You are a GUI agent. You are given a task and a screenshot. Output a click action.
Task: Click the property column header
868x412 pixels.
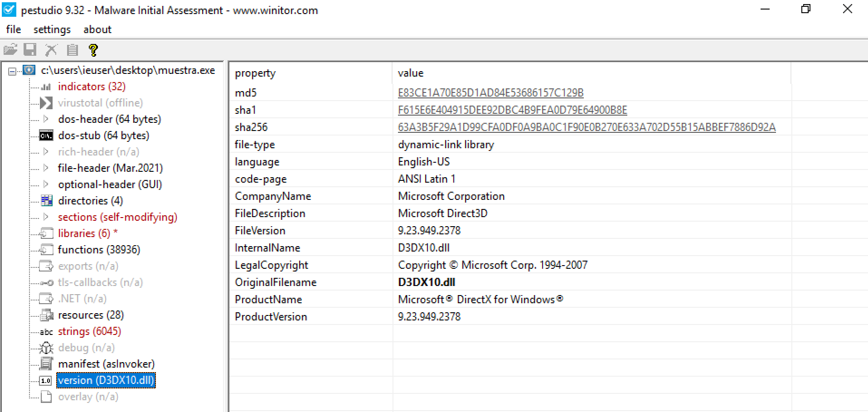coord(310,73)
